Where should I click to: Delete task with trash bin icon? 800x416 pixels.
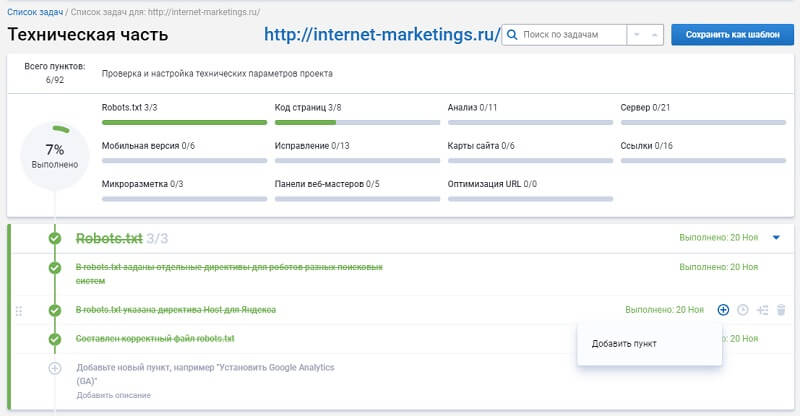click(781, 310)
